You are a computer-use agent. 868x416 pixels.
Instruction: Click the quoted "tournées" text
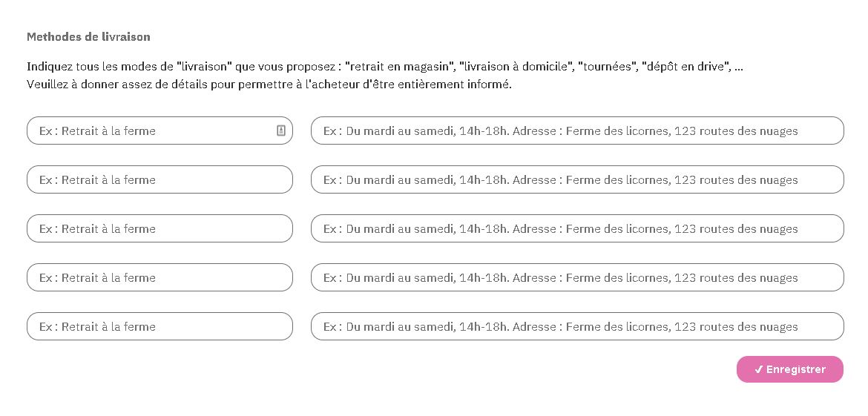tap(606, 67)
